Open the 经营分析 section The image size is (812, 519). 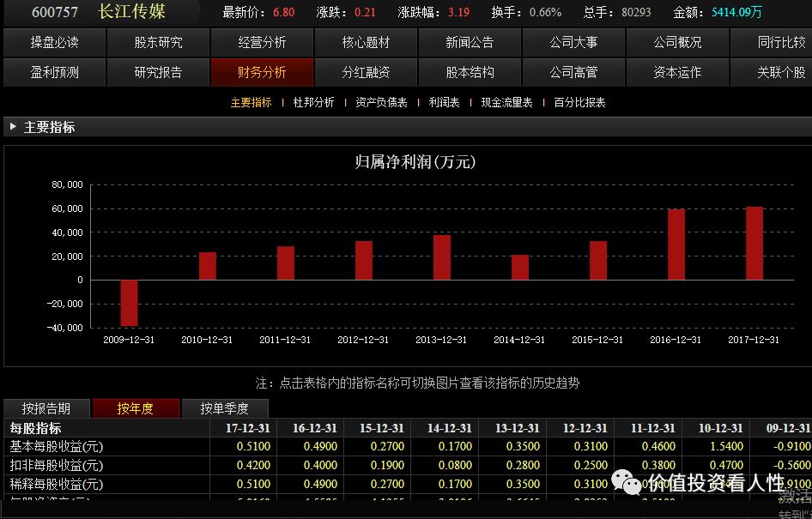(262, 42)
